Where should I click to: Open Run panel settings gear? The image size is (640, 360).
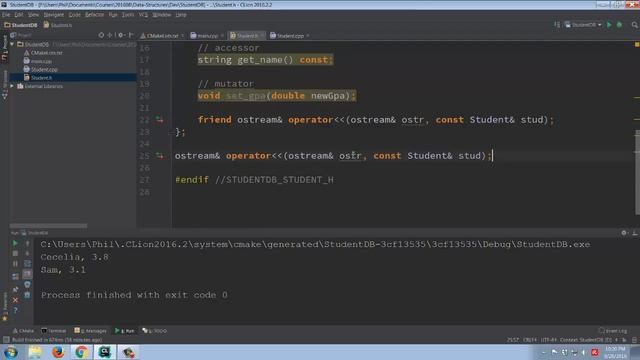624,233
